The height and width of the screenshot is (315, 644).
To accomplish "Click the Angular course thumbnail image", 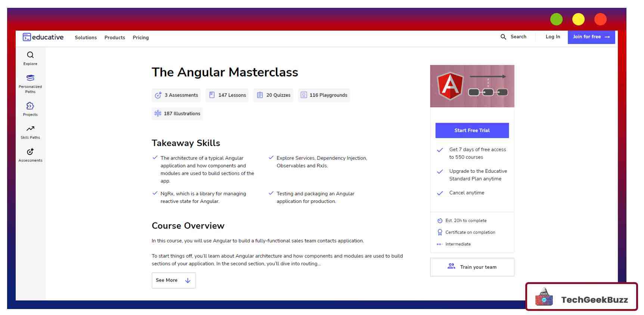I will coord(472,86).
